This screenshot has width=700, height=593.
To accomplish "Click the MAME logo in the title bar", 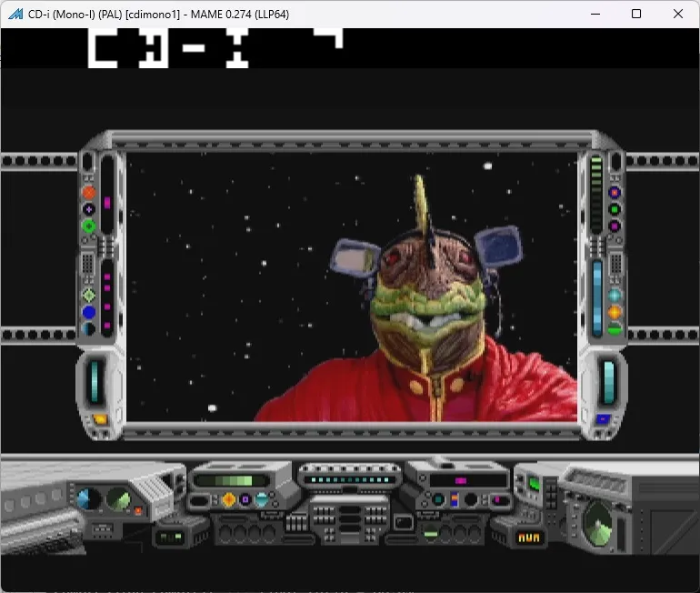I will [15, 14].
